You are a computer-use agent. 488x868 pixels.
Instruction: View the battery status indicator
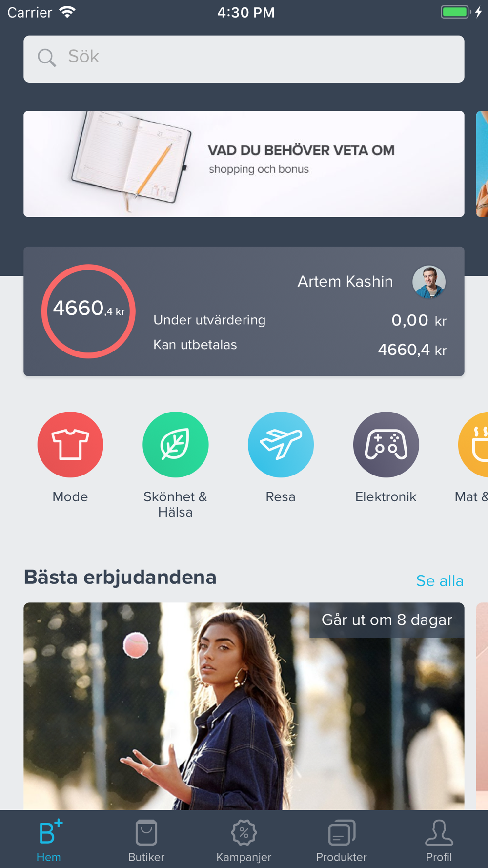(x=456, y=12)
